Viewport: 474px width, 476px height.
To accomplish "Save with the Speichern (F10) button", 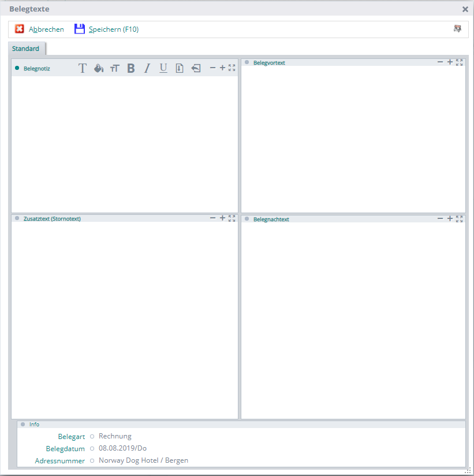I will point(107,29).
